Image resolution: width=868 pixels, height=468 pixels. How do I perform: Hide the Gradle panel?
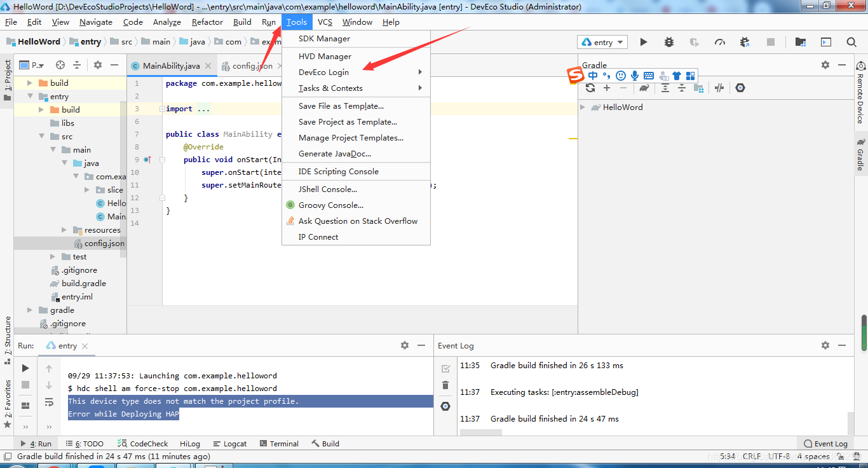pyautogui.click(x=842, y=65)
